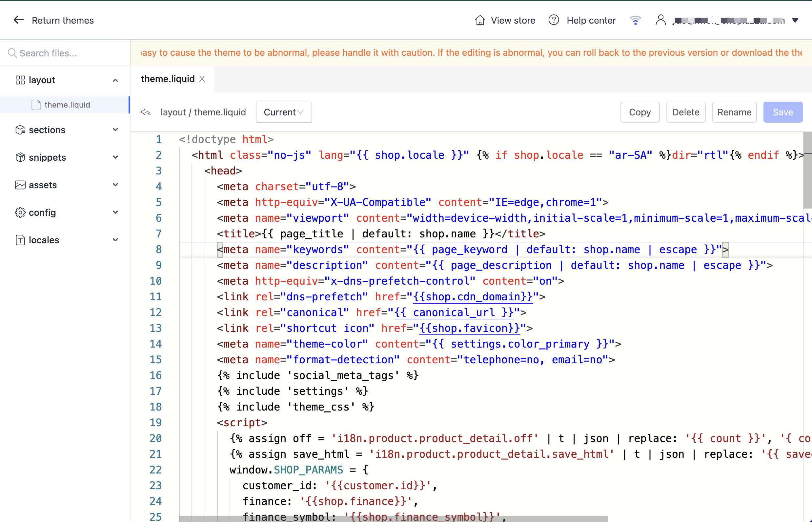Click the back arrow next to Return themes
Viewport: 812px width, 522px height.
[18, 20]
